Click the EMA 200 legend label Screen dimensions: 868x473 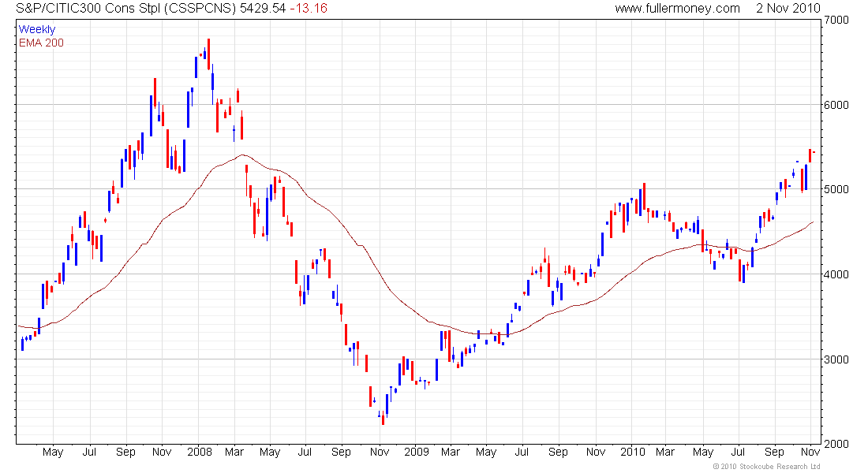pyautogui.click(x=41, y=43)
